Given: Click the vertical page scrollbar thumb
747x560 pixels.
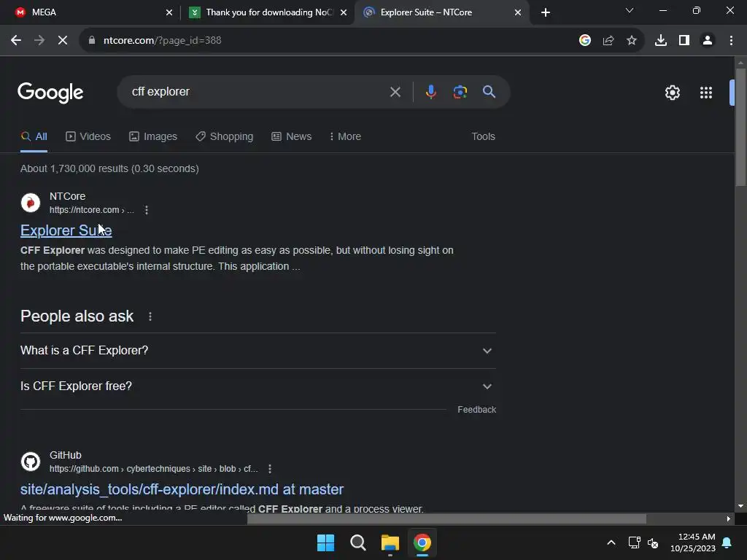Looking at the screenshot, I should click(740, 128).
